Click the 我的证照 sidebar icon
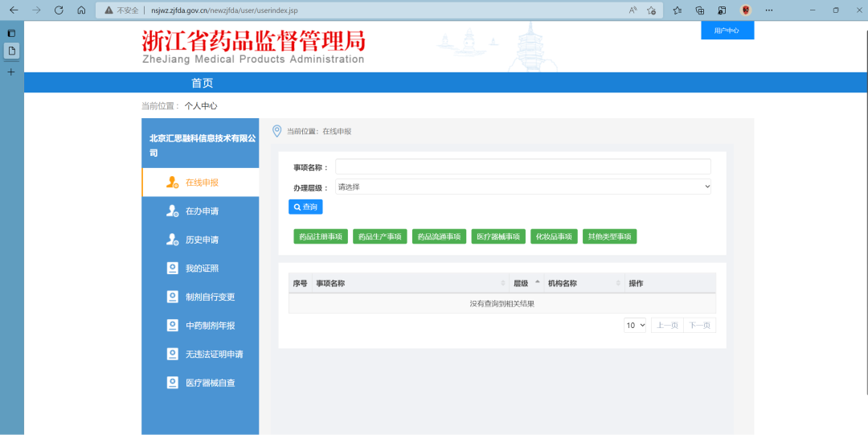 172,269
